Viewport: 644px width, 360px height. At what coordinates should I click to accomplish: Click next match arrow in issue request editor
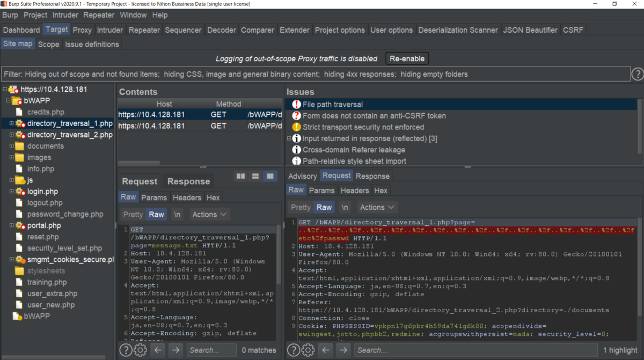(x=343, y=350)
